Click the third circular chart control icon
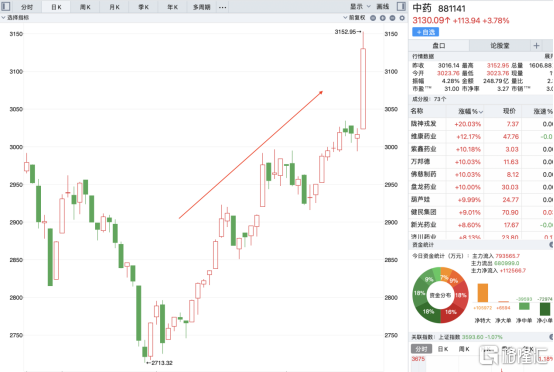The width and height of the screenshot is (554, 372). (x=393, y=18)
